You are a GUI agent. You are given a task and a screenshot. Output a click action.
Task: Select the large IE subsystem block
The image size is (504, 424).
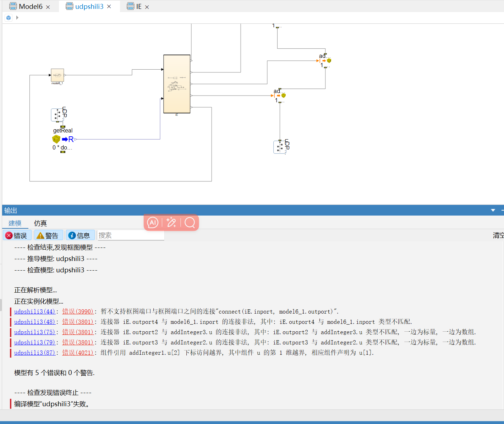pyautogui.click(x=177, y=84)
